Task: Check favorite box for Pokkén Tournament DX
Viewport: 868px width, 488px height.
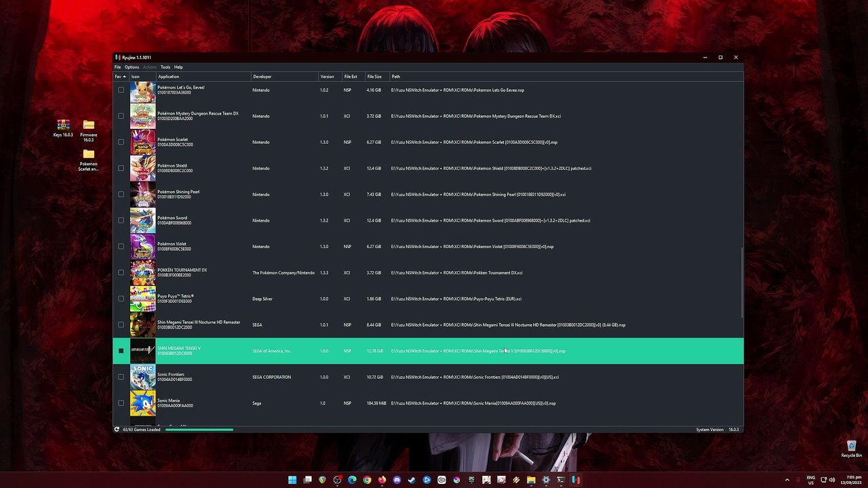Action: tap(121, 272)
